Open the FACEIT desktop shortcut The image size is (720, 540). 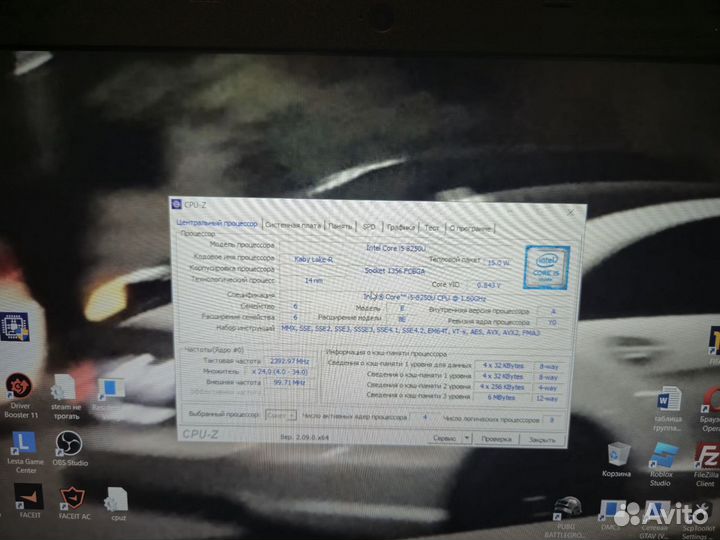tap(29, 501)
